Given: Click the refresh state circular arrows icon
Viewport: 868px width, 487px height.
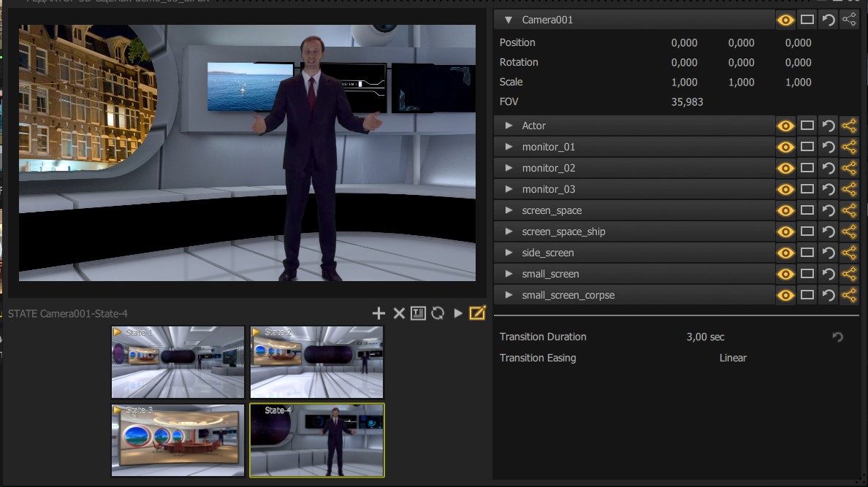Looking at the screenshot, I should point(438,314).
